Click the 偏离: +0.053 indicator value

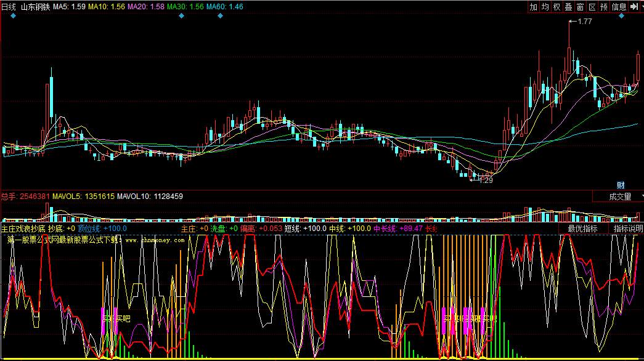pos(261,229)
